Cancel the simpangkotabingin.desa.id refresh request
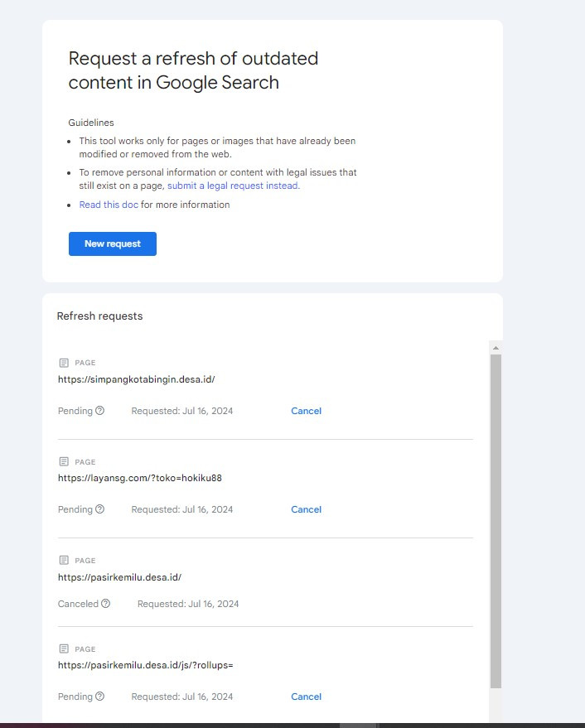 pos(306,411)
